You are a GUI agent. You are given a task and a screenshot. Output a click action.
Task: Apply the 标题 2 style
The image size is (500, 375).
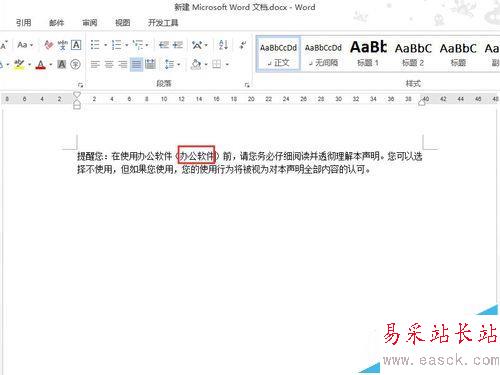(x=413, y=54)
